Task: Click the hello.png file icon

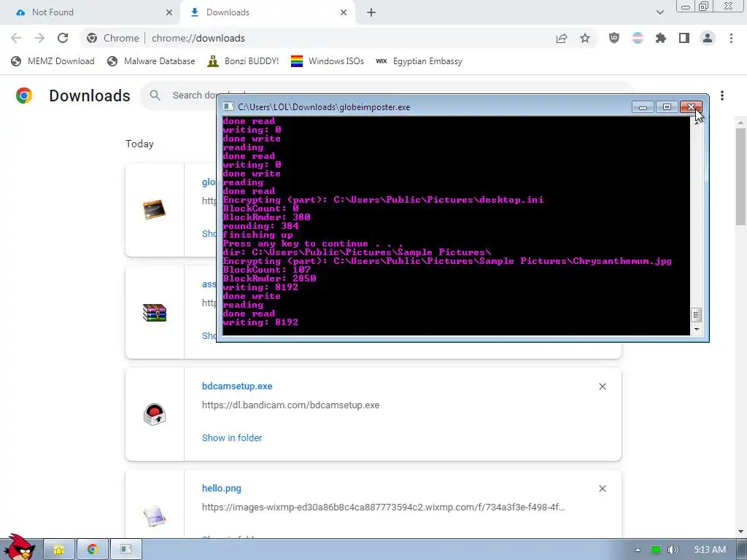Action: click(x=155, y=516)
